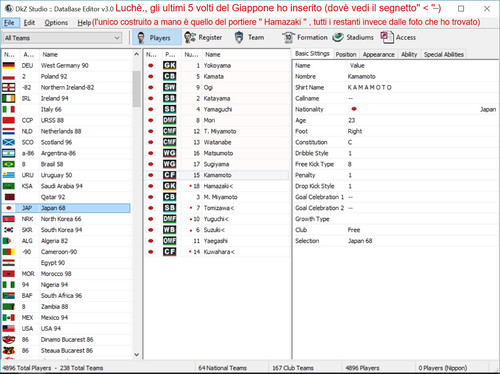This screenshot has height=374, width=500.
Task: Open the Edit menu
Action: click(29, 23)
